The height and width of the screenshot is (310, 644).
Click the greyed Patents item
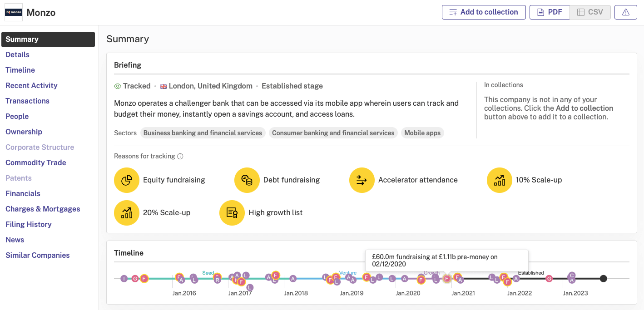click(x=19, y=178)
